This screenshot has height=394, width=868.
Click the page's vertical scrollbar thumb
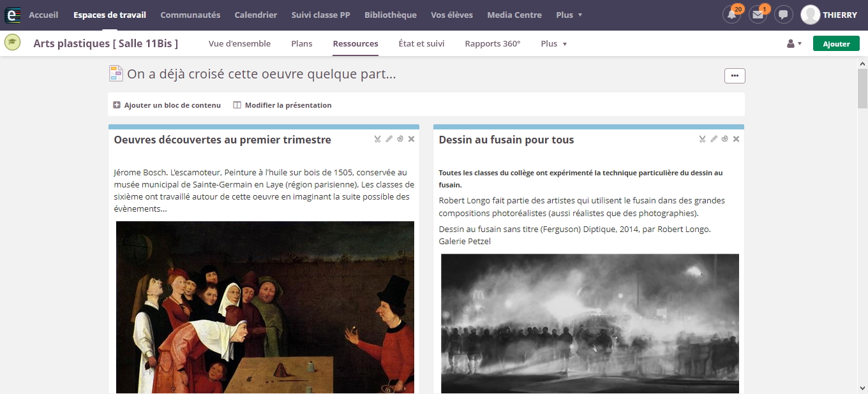tap(862, 89)
